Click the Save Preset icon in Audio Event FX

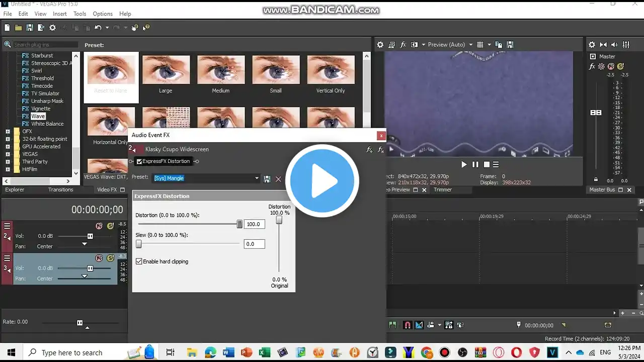(267, 178)
